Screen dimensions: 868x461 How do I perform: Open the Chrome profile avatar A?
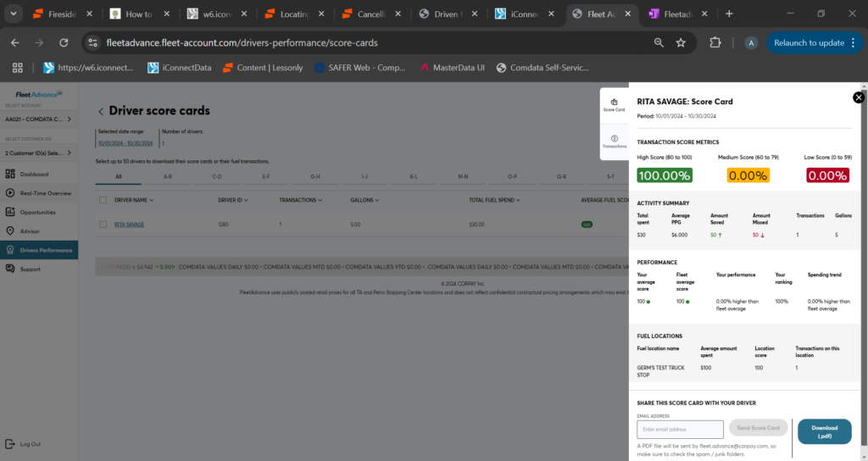pyautogui.click(x=751, y=43)
